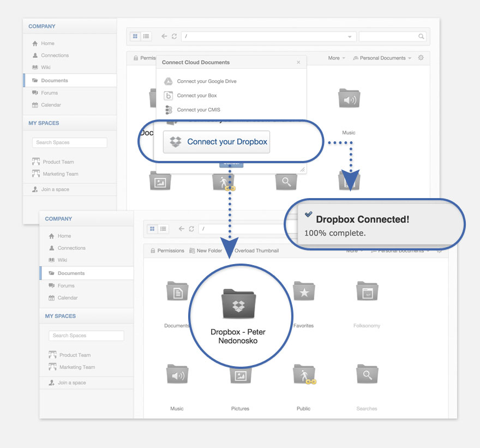This screenshot has width=480, height=448.
Task: Open Product Team space in front window
Action: tap(69, 355)
